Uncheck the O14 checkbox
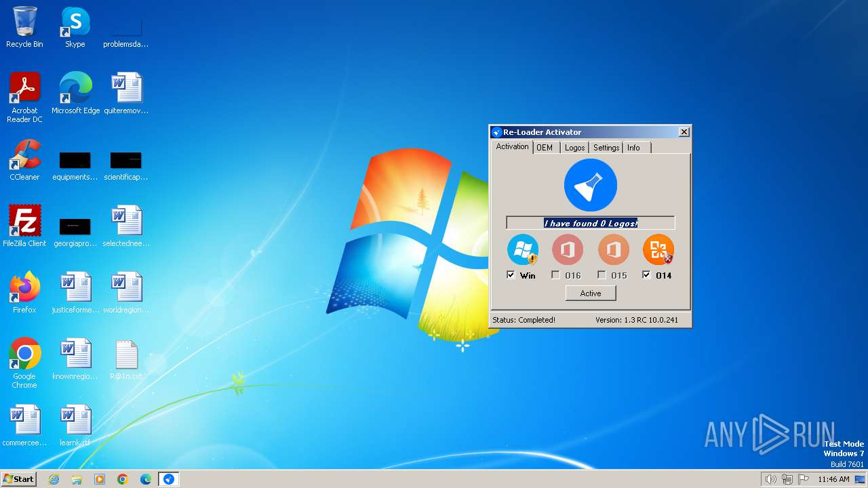 (x=647, y=275)
